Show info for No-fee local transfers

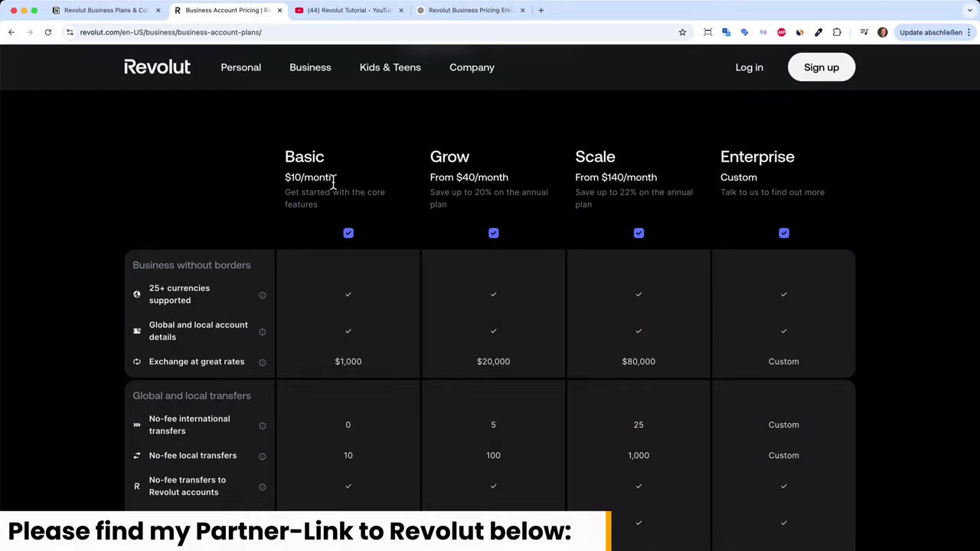tap(262, 456)
